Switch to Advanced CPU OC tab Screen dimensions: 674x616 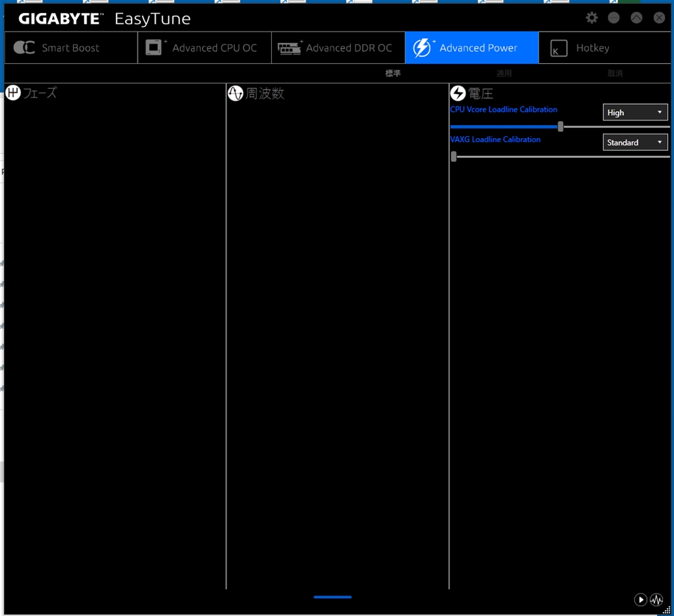(205, 48)
